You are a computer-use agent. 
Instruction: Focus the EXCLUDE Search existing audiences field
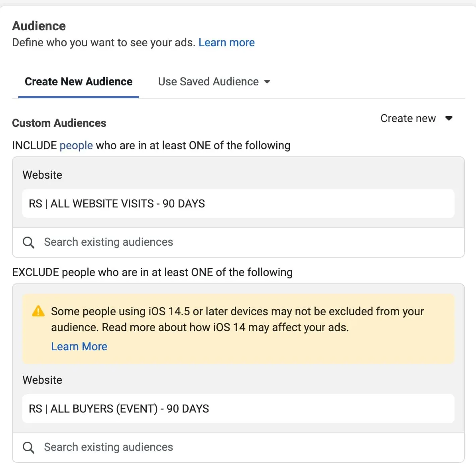[239, 447]
